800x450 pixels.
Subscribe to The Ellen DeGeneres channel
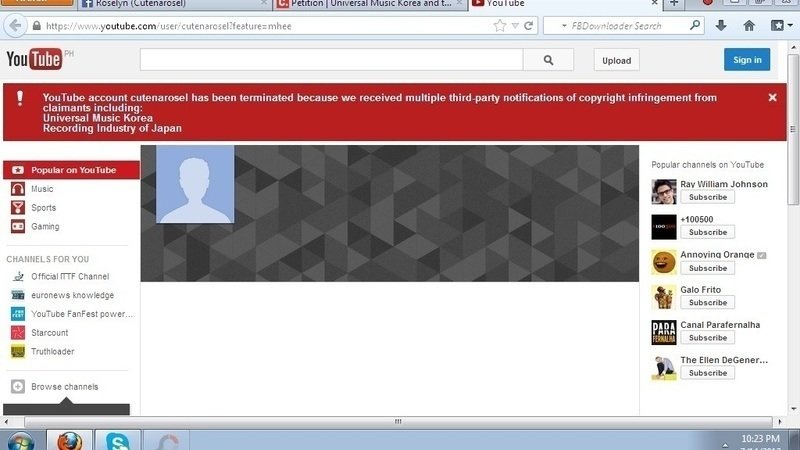tap(708, 373)
